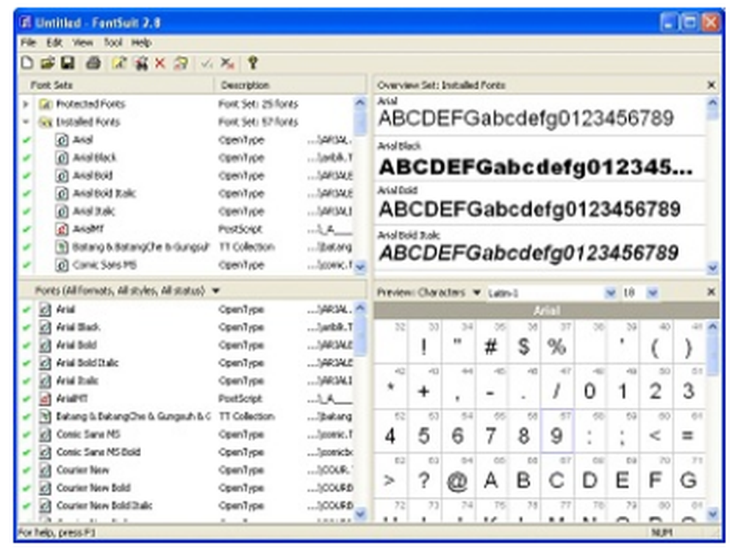735x560 pixels.
Task: Collapse the Installed Fonts tree node
Action: (x=26, y=122)
